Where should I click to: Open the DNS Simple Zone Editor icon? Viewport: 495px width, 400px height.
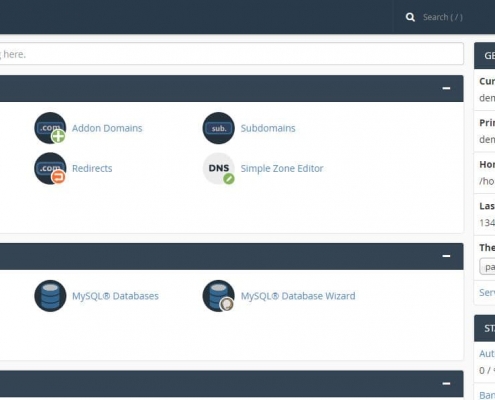(219, 168)
